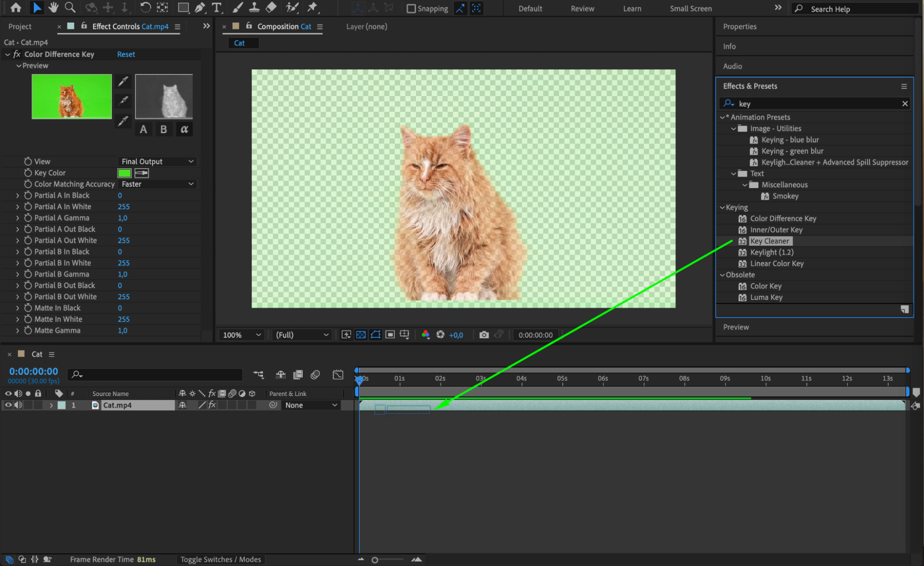The image size is (924, 566).
Task: Select the Zoom magnifier tool
Action: click(x=70, y=7)
